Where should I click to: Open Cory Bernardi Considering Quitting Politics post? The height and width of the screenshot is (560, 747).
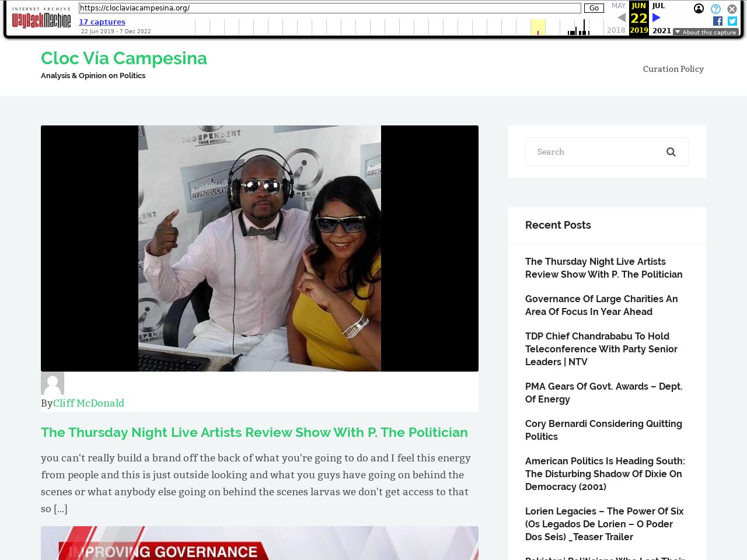[603, 430]
